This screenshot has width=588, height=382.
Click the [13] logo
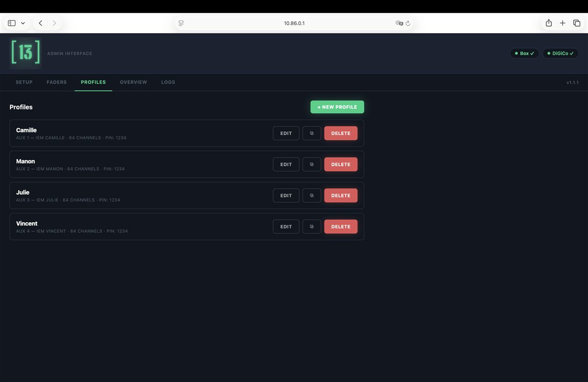pos(26,53)
